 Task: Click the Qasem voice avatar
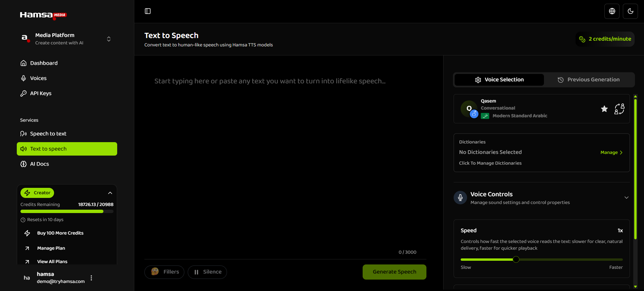469,109
